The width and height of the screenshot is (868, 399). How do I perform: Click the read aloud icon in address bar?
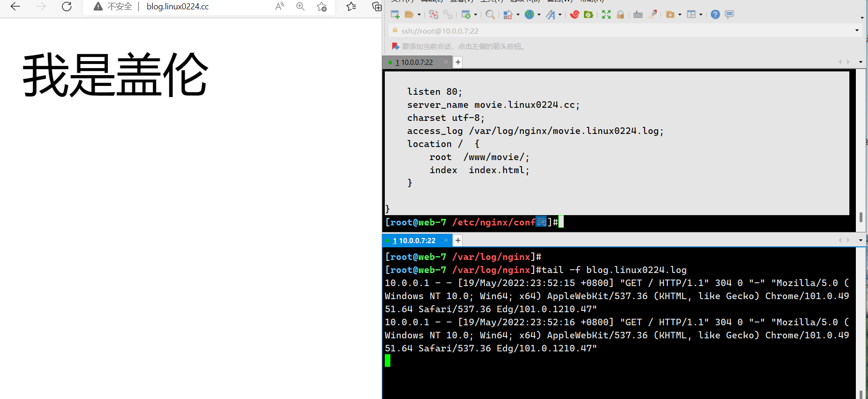click(280, 7)
